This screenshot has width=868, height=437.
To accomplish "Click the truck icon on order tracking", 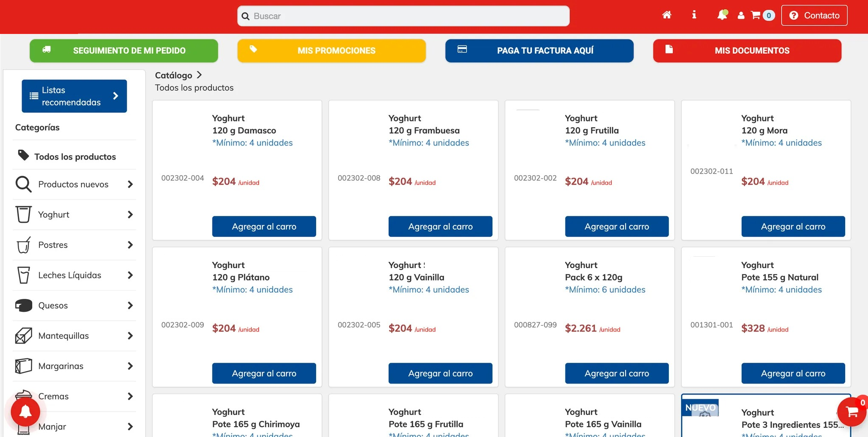I will pyautogui.click(x=47, y=50).
